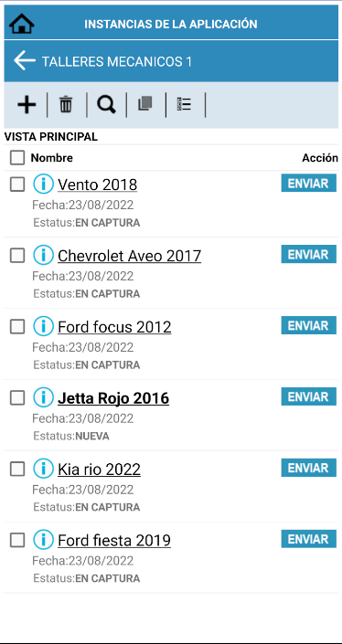
Task: Open the list view options icon
Action: click(184, 104)
